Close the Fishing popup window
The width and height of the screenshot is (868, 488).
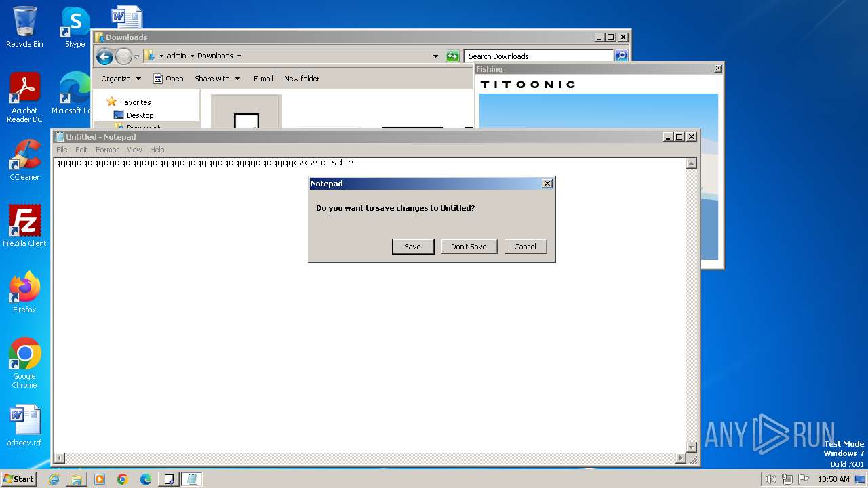click(x=718, y=69)
